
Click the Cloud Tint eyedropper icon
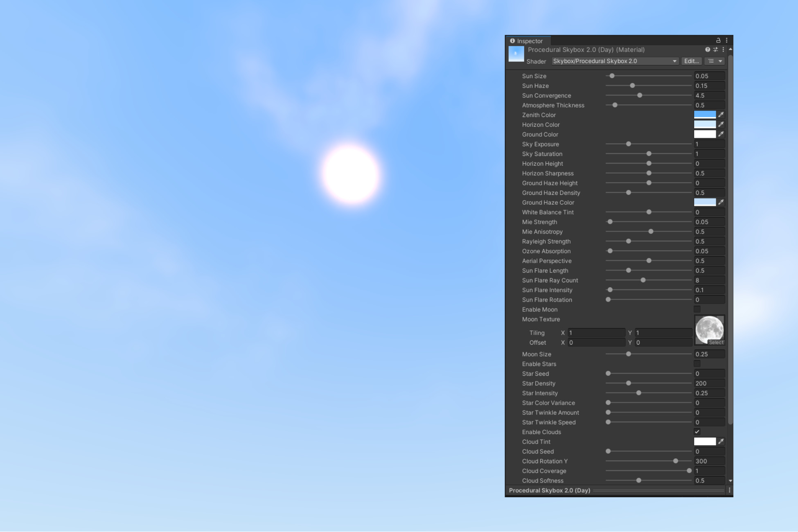click(x=721, y=441)
